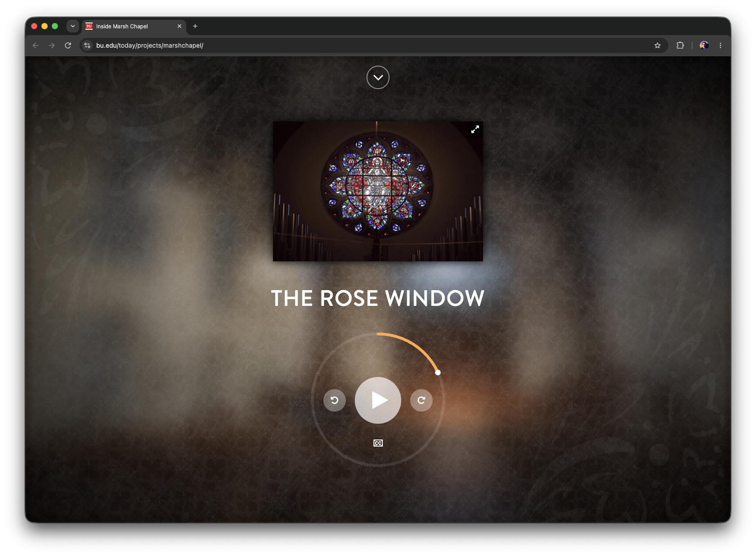Play the Rose Window audio
This screenshot has height=556, width=756.
pyautogui.click(x=378, y=400)
